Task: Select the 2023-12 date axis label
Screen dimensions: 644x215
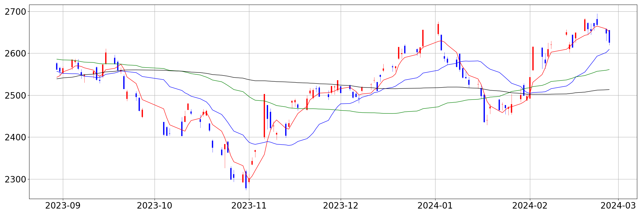Action: coord(341,206)
